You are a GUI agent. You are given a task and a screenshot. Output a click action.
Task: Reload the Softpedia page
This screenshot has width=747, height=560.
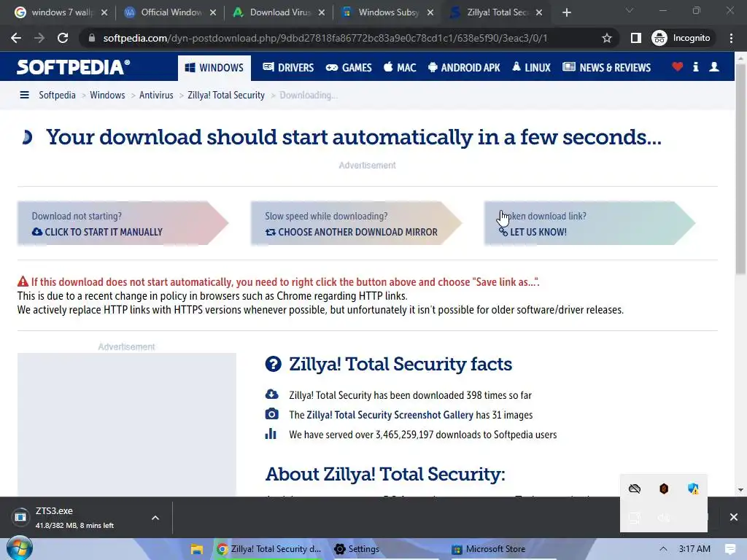pyautogui.click(x=63, y=38)
